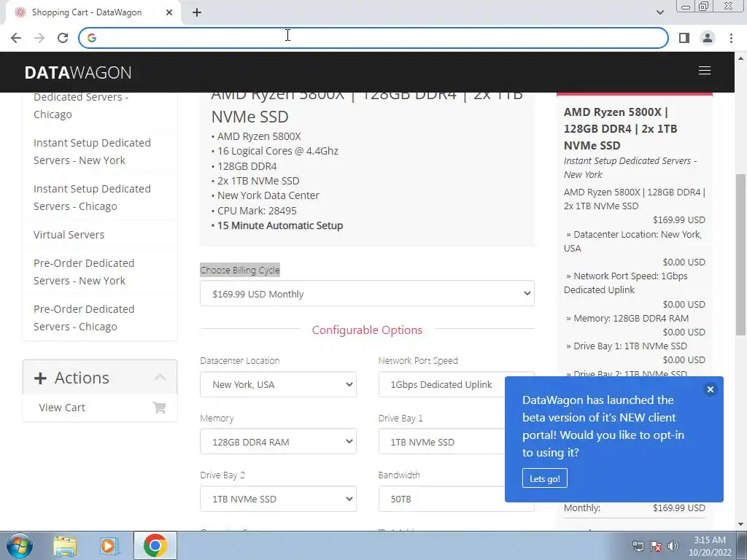Click the Lets go! button

(544, 478)
